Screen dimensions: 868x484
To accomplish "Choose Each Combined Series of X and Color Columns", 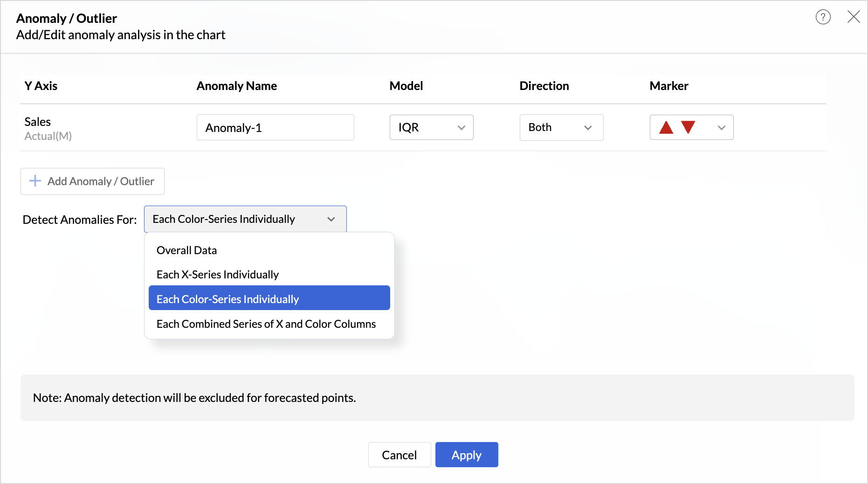I will click(266, 324).
